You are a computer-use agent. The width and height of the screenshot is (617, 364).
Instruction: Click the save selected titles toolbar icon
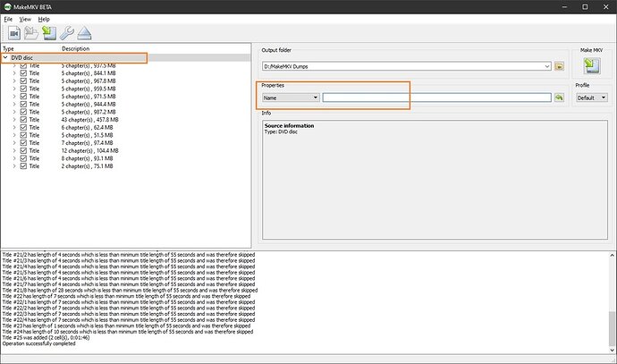tap(49, 33)
